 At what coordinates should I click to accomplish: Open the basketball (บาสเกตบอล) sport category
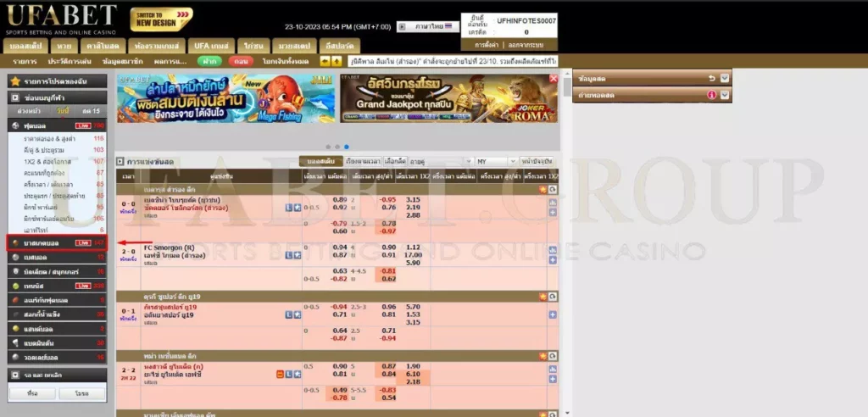49,242
